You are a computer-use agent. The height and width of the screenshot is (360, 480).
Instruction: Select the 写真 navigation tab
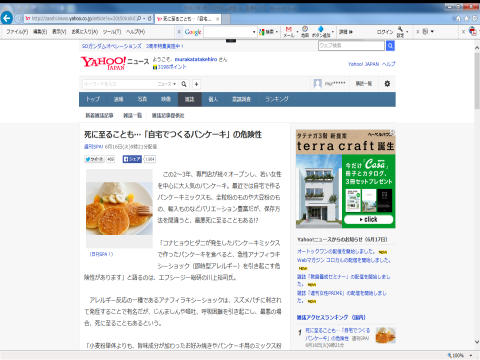[142, 99]
